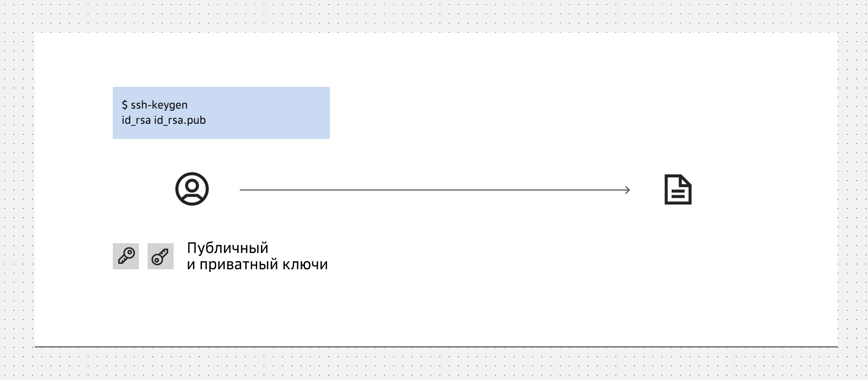Click the '$ ssh-keygen' command text
The height and width of the screenshot is (380, 868).
(x=155, y=105)
